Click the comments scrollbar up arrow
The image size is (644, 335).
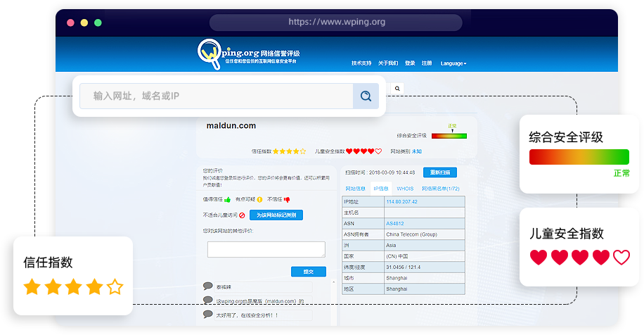pyautogui.click(x=333, y=282)
